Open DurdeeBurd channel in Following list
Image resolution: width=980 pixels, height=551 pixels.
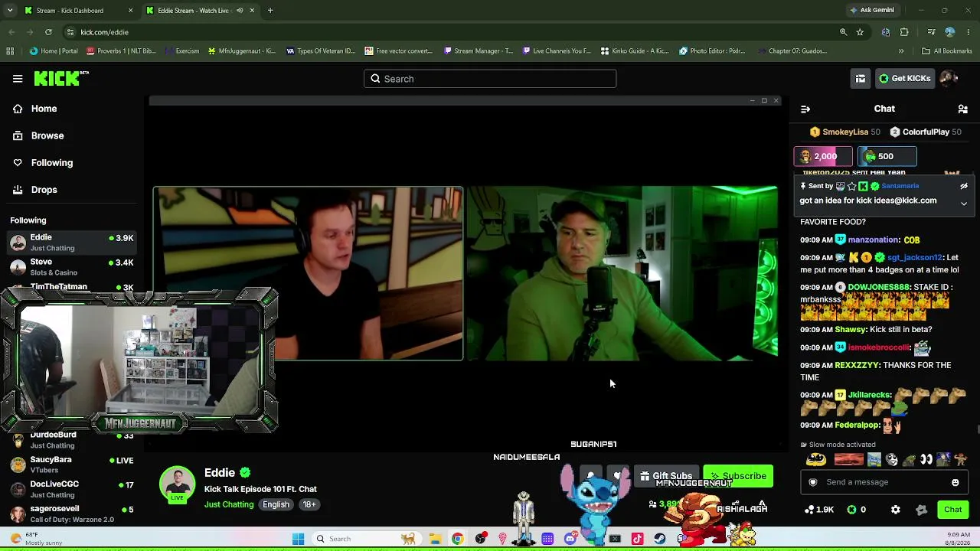pyautogui.click(x=72, y=440)
